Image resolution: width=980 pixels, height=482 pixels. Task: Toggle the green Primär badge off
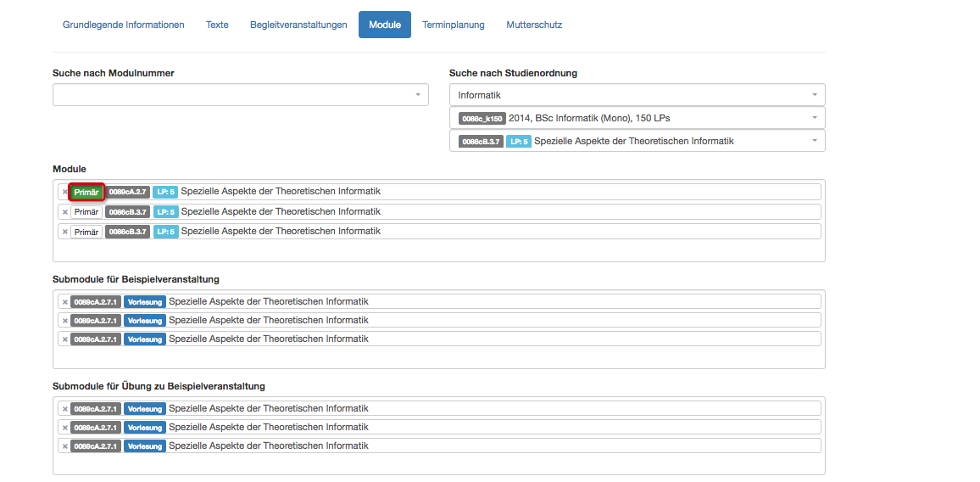click(x=86, y=192)
